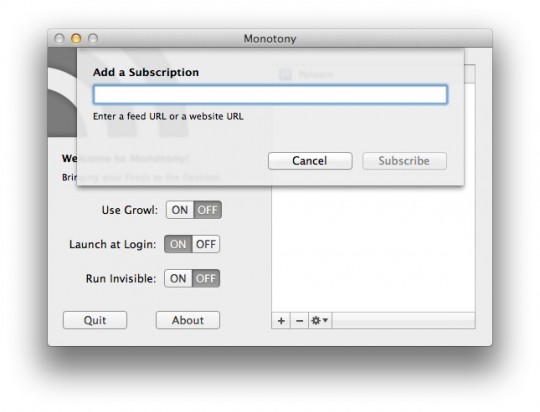Screen dimensions: 540x412
Task: Focus the feed URL text field
Action: [270, 94]
